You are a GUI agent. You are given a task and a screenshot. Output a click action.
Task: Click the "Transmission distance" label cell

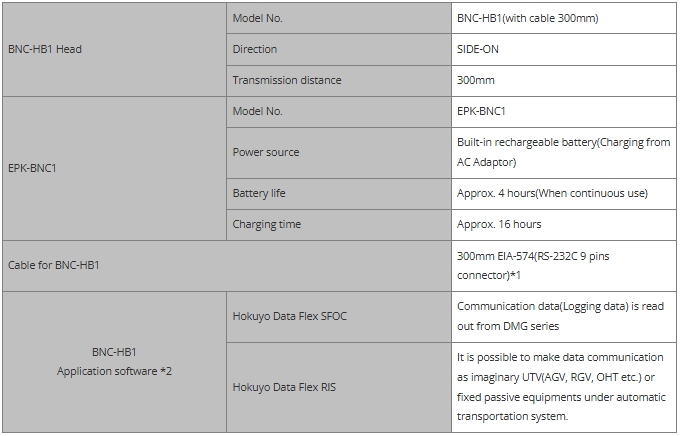click(287, 80)
